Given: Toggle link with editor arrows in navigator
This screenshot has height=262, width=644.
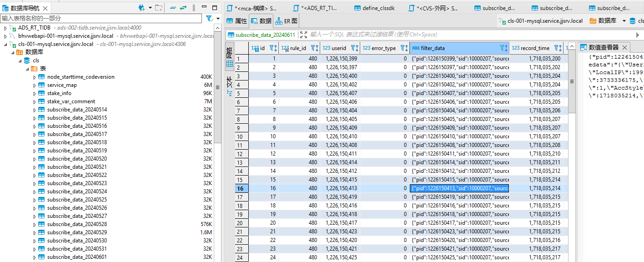Looking at the screenshot, I should (x=183, y=8).
